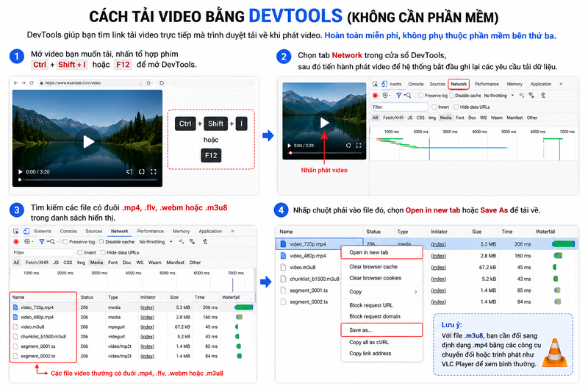Click (index) link in segment_0001.ts row, step 4
Image resolution: width=588 pixels, height=392 pixels.
point(438,291)
